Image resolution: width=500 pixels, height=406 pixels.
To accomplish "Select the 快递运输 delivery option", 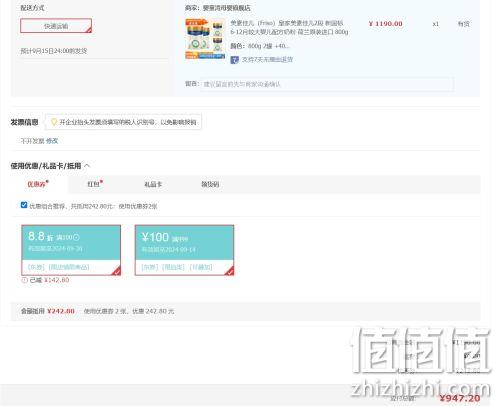I will 56,26.
